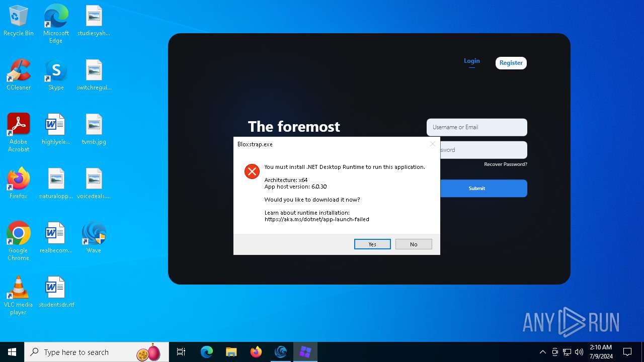
Task: Open the Wave desktop shortcut
Action: (x=94, y=238)
